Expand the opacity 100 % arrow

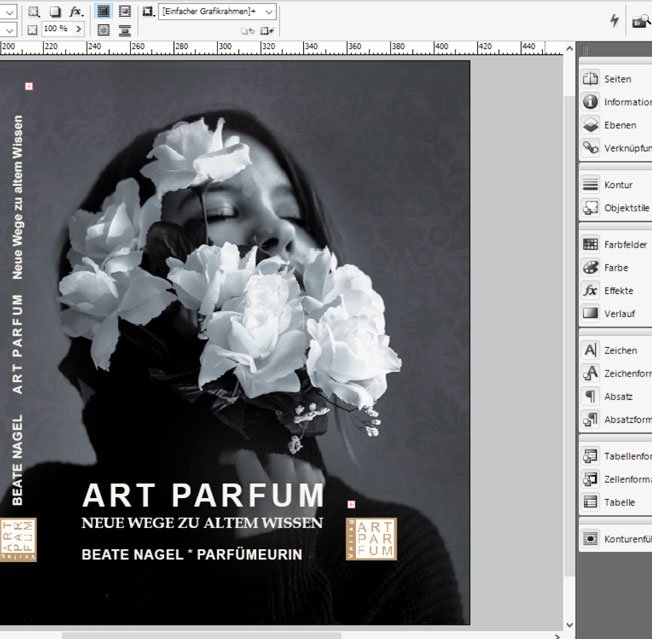pyautogui.click(x=77, y=30)
